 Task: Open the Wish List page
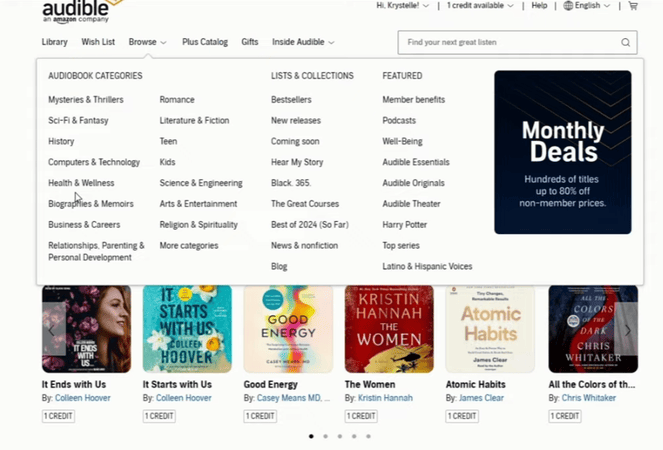pos(98,42)
